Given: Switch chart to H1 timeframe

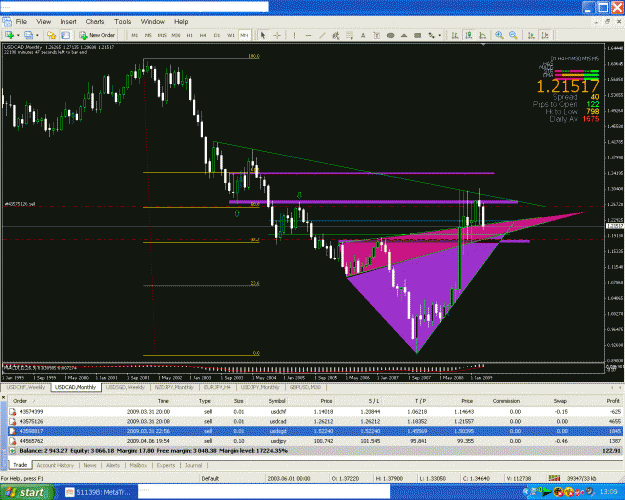Looking at the screenshot, I should tap(190, 35).
